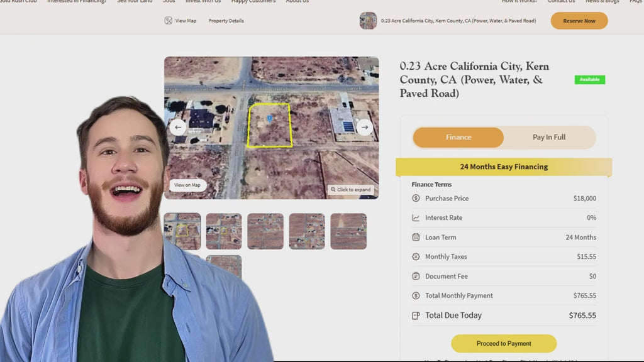
Task: Click the Proceed to Payment button
Action: tap(504, 344)
